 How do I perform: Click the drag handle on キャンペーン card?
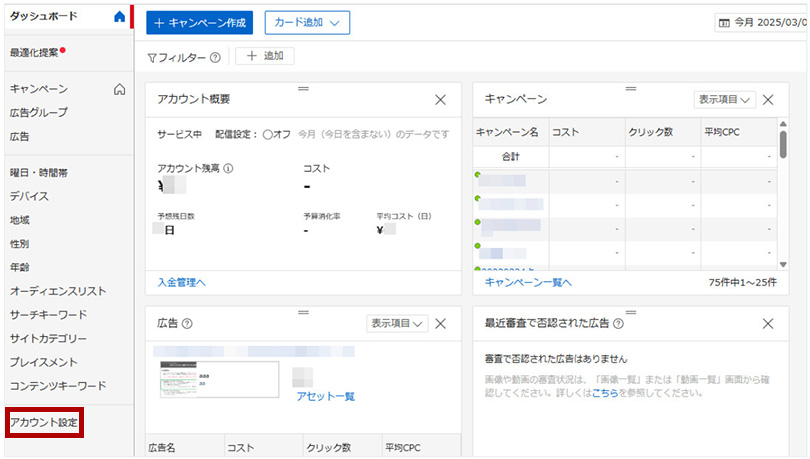point(631,89)
